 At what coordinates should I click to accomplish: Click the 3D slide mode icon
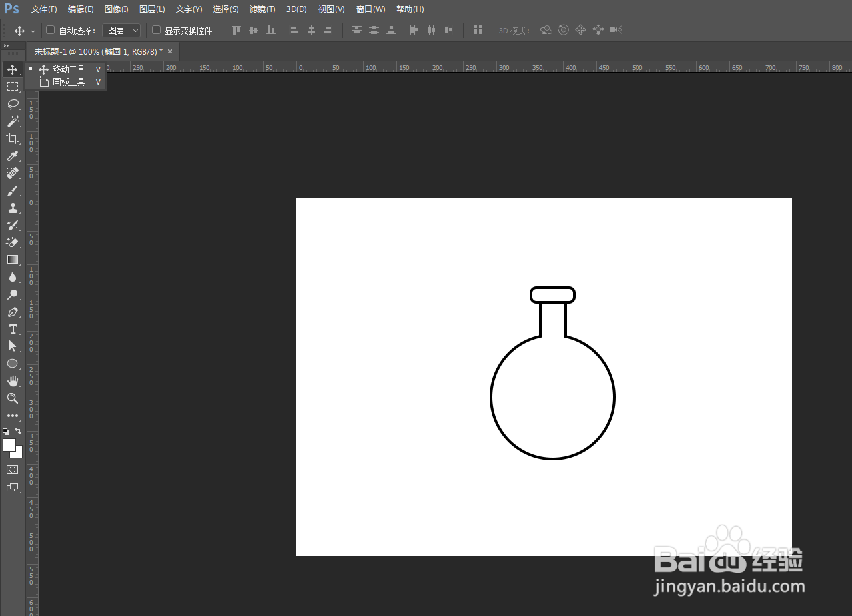[598, 30]
